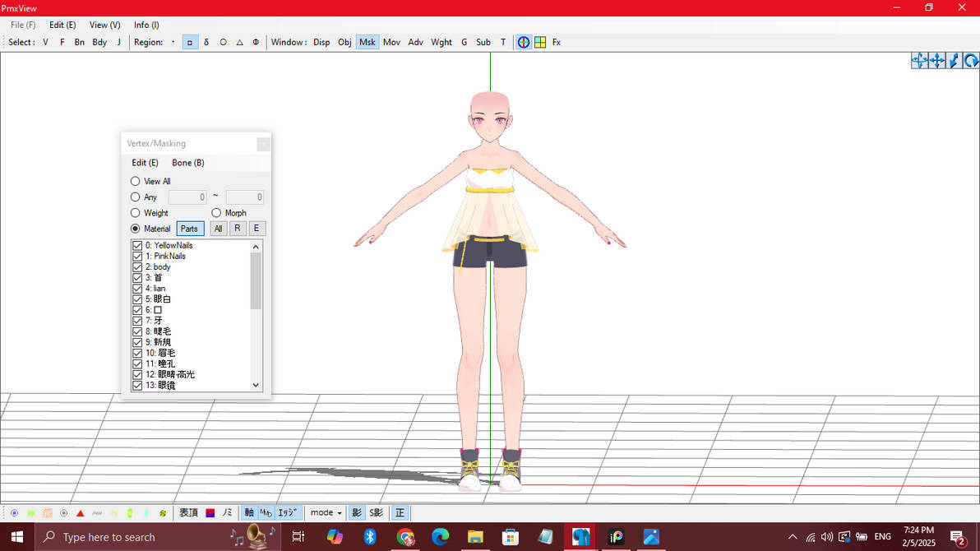Screen dimensions: 980x551
Task: Click the second move arrows icon in the viewport corner
Action: 937,61
